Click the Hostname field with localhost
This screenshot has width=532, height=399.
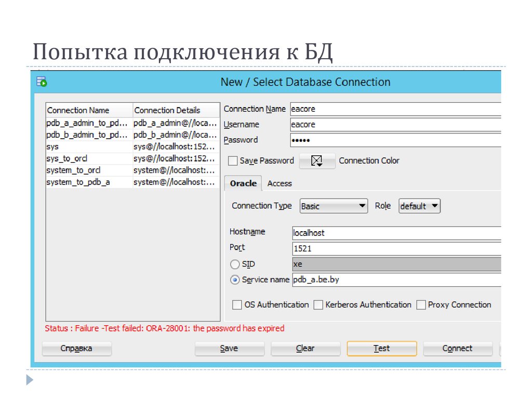(x=396, y=233)
